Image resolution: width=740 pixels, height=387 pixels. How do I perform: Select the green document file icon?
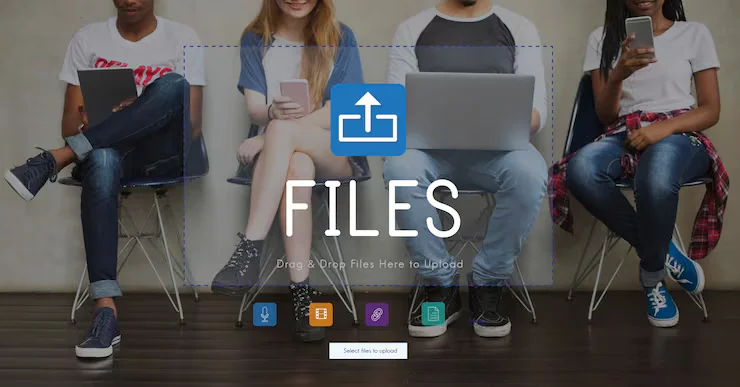click(433, 314)
